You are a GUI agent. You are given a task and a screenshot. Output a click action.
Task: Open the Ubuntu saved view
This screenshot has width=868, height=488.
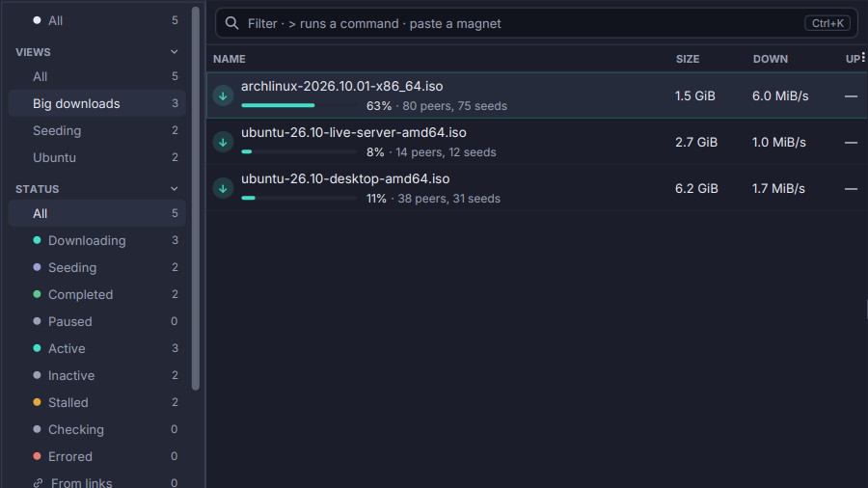(x=96, y=158)
